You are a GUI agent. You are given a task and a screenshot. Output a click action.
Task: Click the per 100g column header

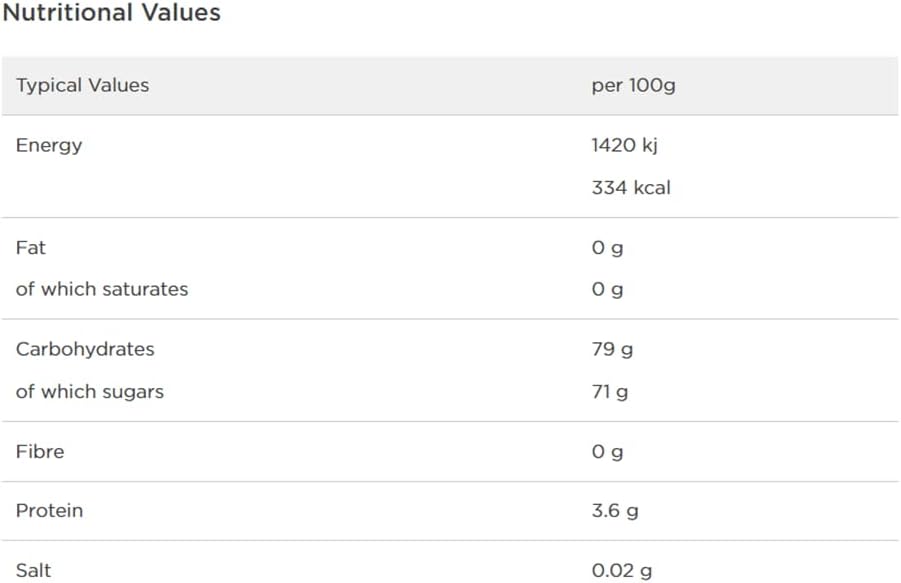[x=633, y=85]
